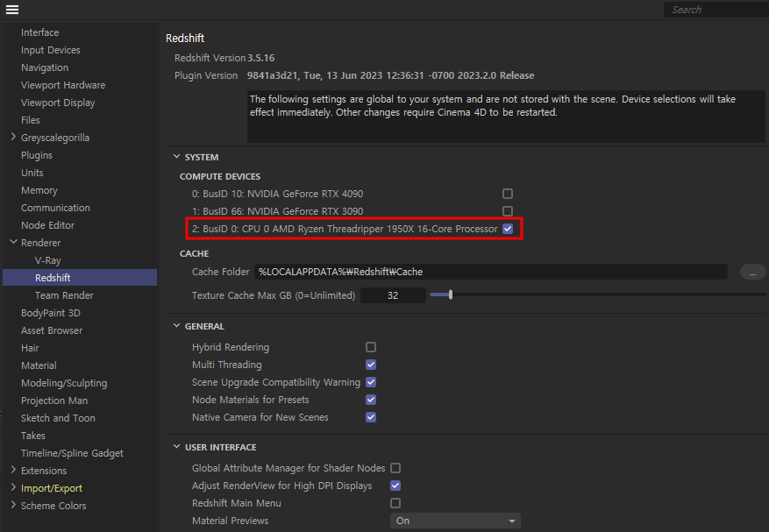Screen dimensions: 769x532
Task: Click the global settings notice text box
Action: pos(506,117)
